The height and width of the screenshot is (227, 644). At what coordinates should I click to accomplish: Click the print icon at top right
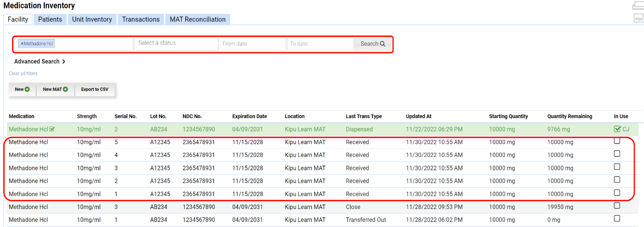[638, 6]
